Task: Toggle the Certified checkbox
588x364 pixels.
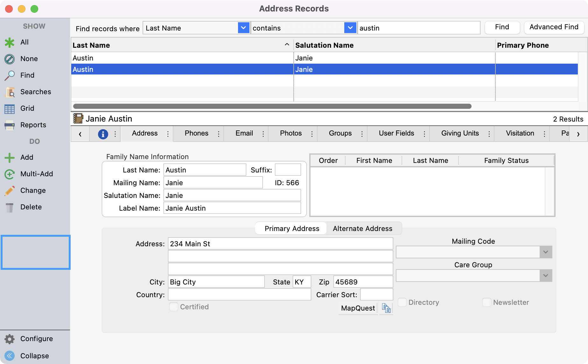Action: (x=174, y=307)
